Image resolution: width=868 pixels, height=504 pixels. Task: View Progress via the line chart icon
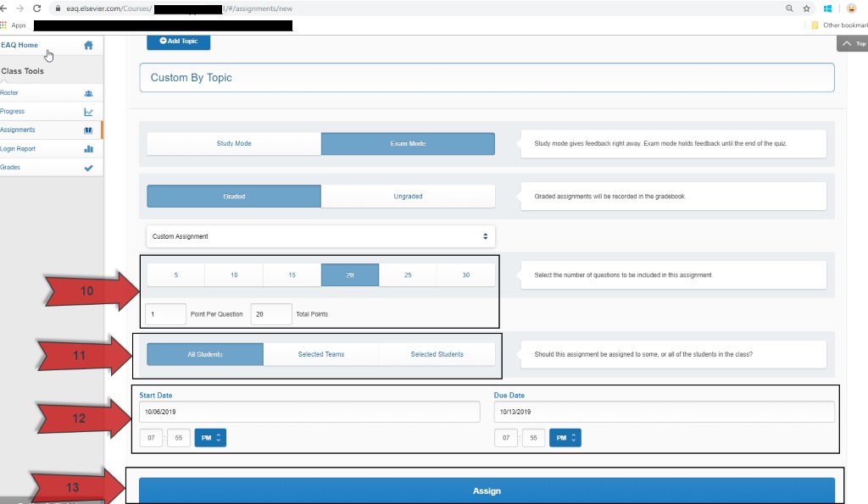(88, 111)
